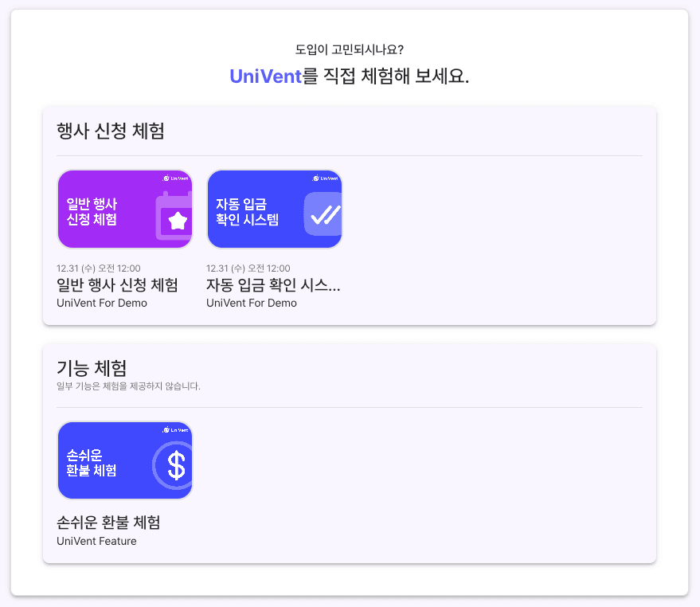This screenshot has width=700, height=607.
Task: Click date 12.31 (수) under purple card
Action: tap(99, 268)
